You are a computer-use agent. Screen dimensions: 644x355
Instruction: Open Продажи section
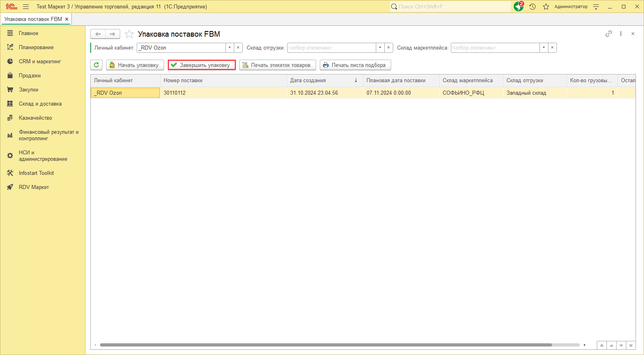click(43, 75)
